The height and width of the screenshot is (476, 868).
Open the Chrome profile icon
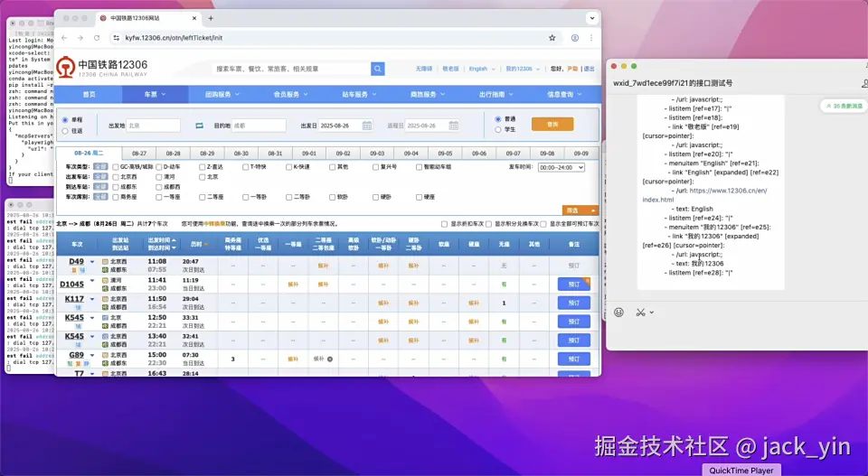click(x=575, y=38)
